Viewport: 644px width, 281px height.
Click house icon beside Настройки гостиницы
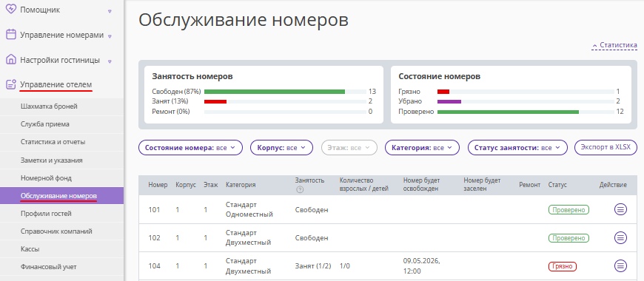pos(11,60)
